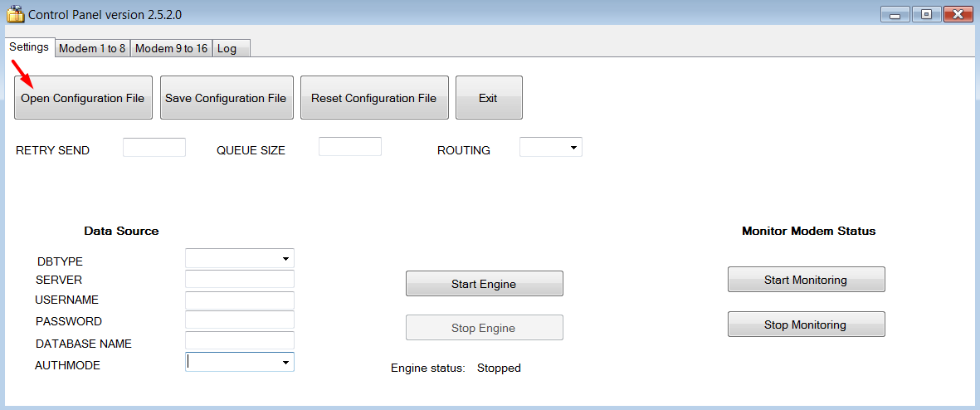Click Reset Configuration File

pyautogui.click(x=373, y=98)
